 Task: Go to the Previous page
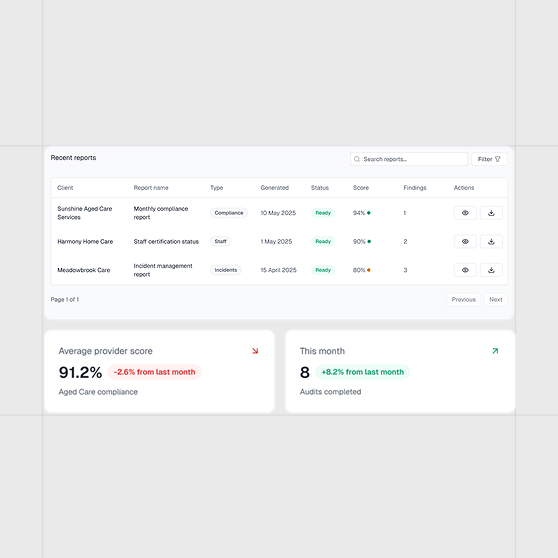pos(463,299)
